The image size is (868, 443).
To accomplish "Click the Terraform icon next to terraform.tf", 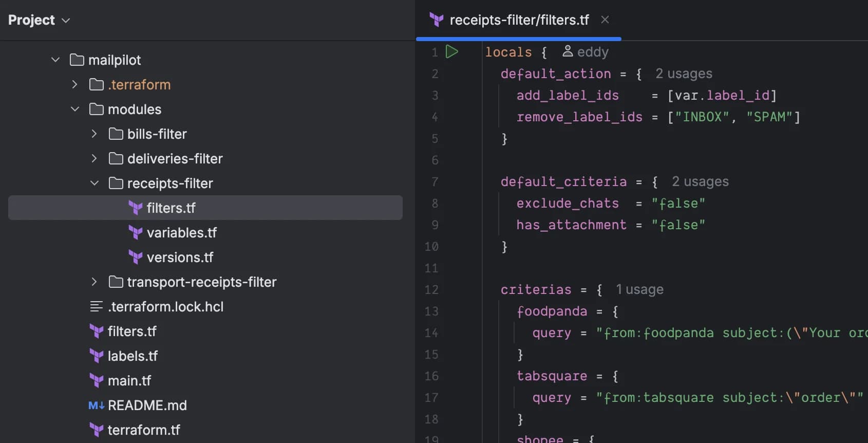I will click(x=97, y=430).
